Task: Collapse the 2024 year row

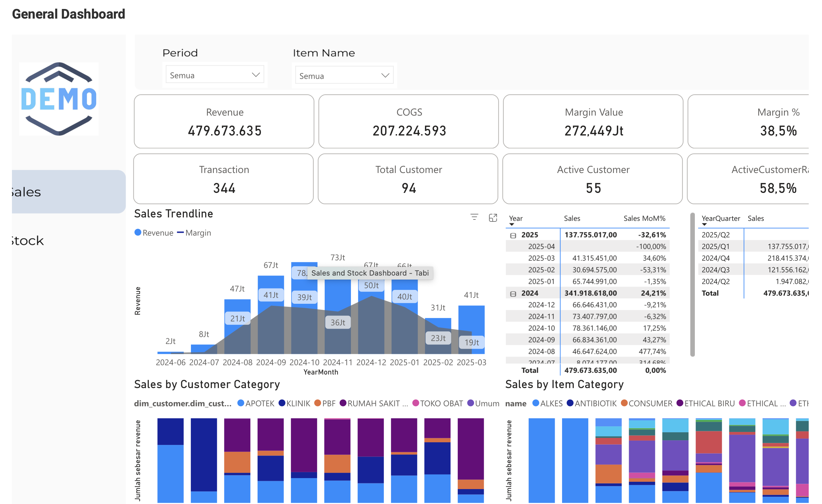Action: [513, 294]
